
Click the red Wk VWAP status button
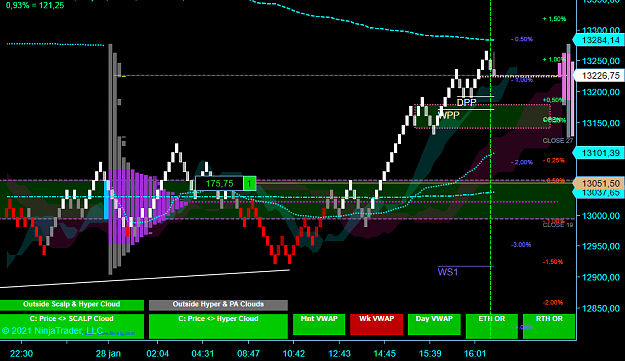376,324
